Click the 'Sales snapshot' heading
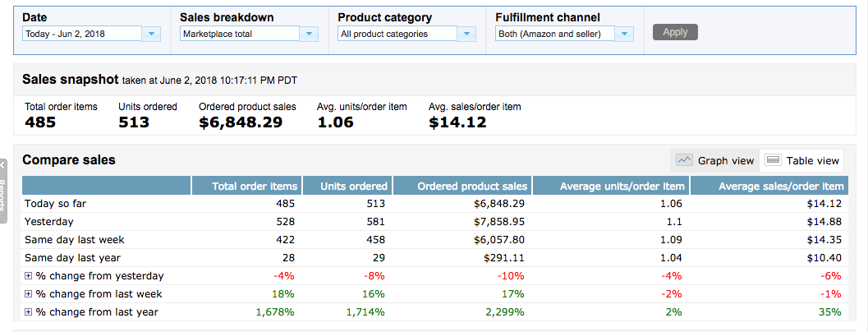Image resolution: width=868 pixels, height=332 pixels. 71,79
